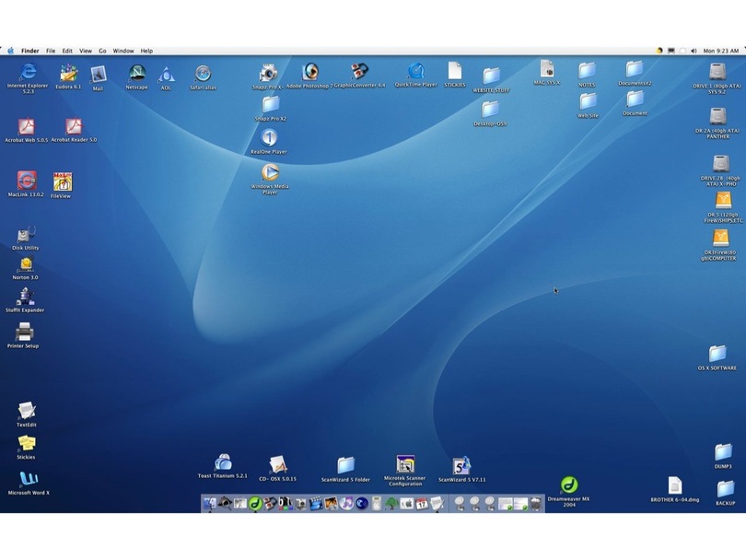Open the DUMP3 folder
Screen dimensions: 746x560
coord(723,452)
